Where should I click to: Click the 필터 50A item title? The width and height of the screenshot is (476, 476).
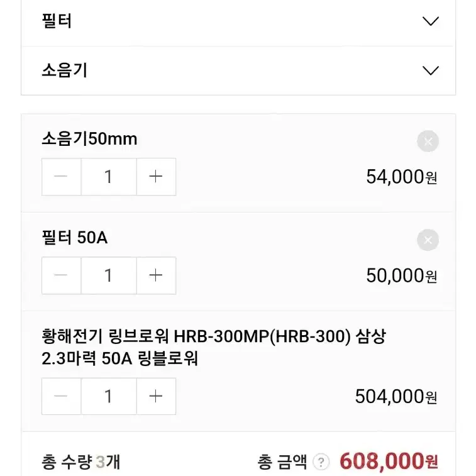pos(75,238)
